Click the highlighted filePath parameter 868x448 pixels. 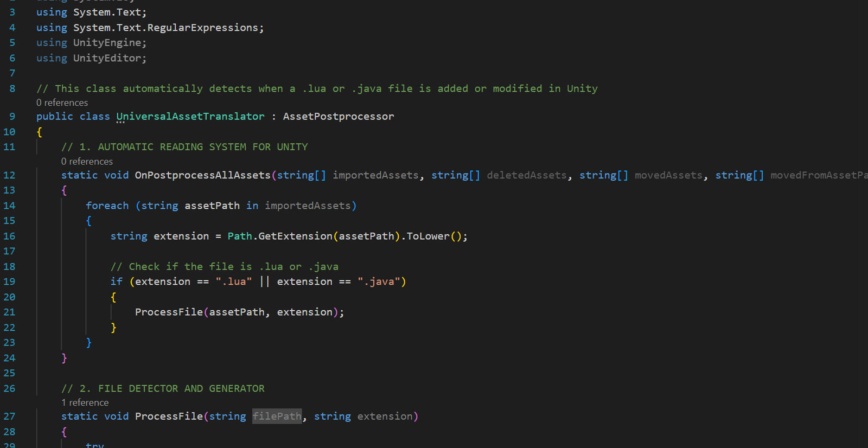click(277, 416)
